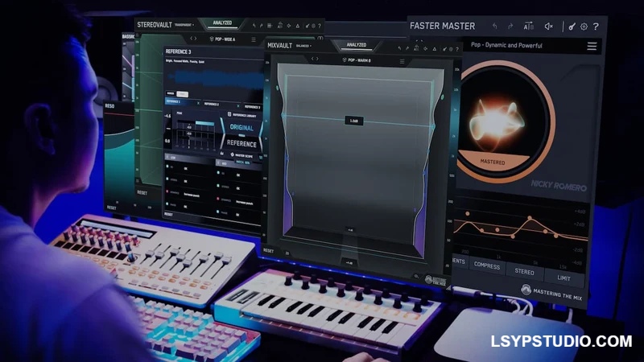The height and width of the screenshot is (362, 644).
Task: Open the TRANSPARENT mode dropdown in StereoVault
Action: 184,25
